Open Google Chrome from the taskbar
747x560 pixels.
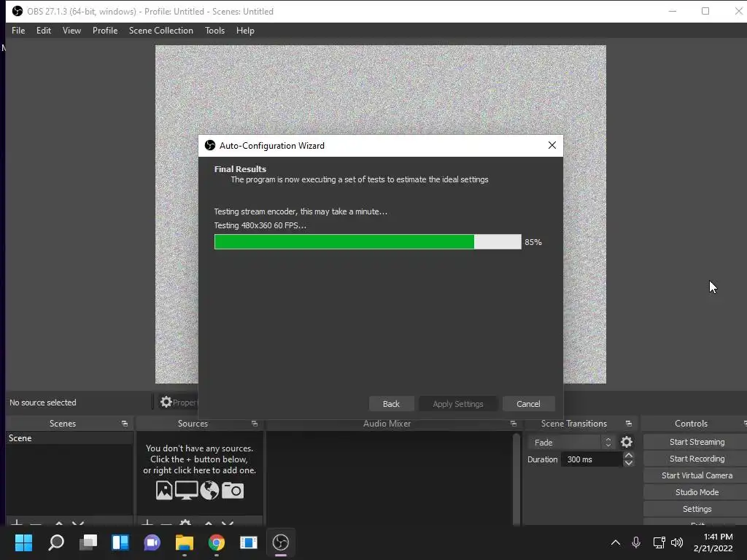[x=216, y=542]
